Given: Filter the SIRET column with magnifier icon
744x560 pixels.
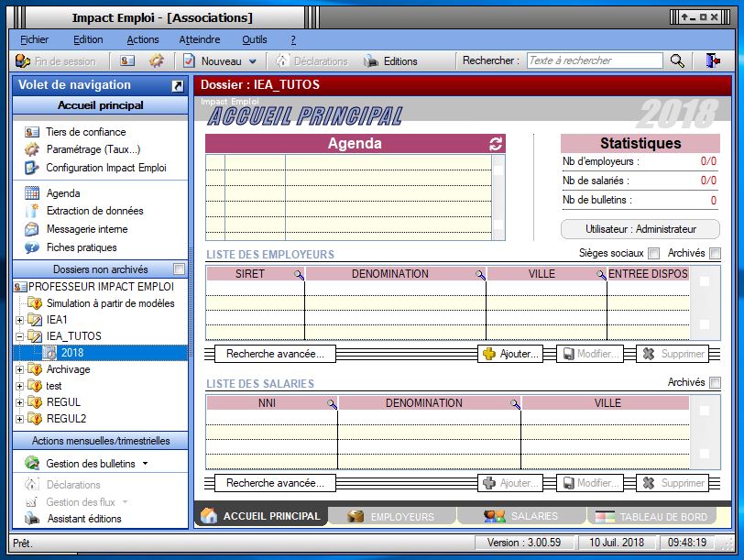Looking at the screenshot, I should (299, 274).
